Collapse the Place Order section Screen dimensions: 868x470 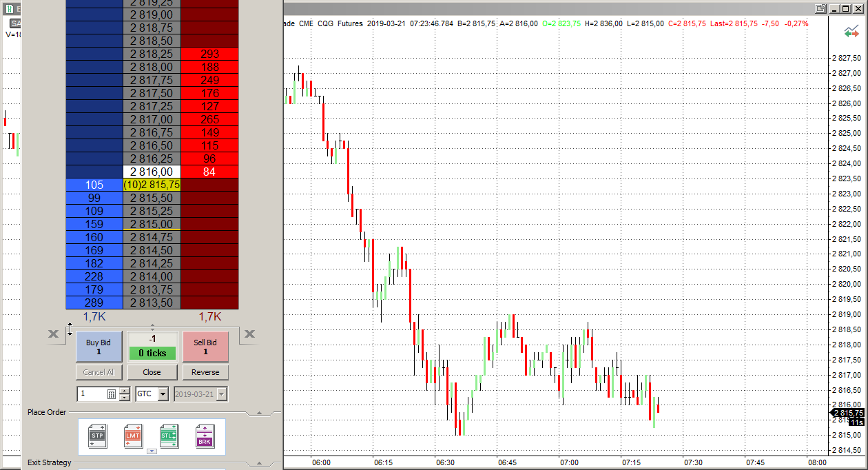259,413
